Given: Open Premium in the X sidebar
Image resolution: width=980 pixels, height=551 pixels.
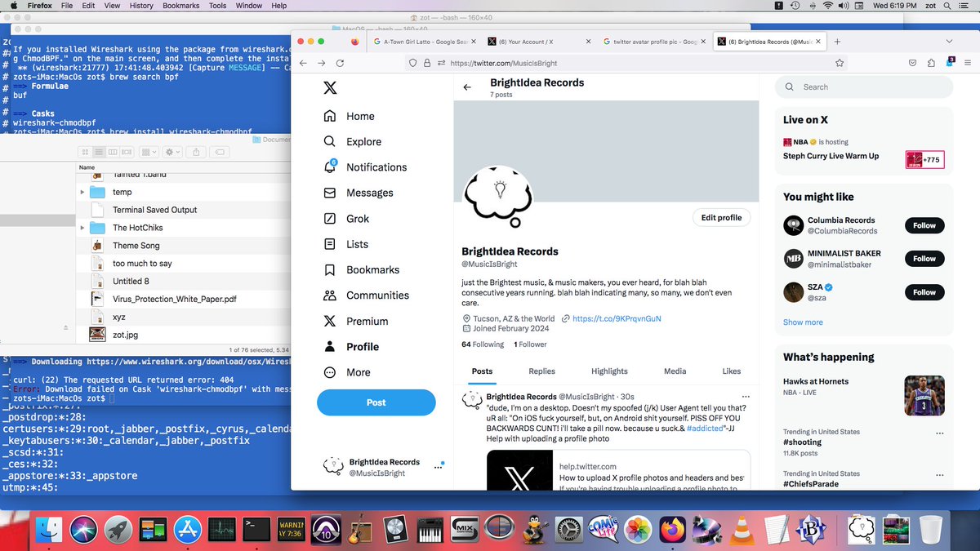Looking at the screenshot, I should point(356,321).
